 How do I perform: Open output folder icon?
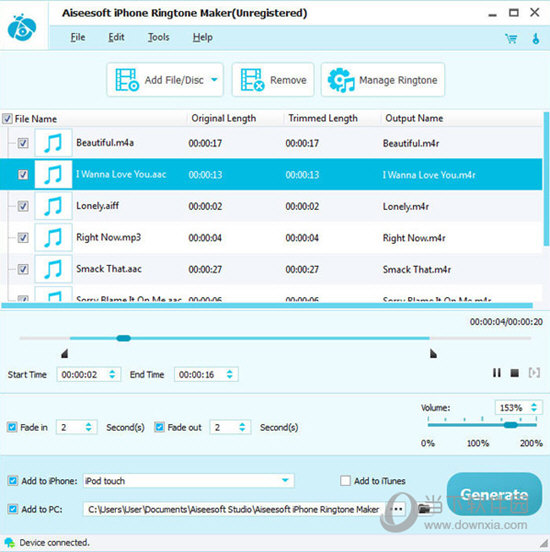424,508
